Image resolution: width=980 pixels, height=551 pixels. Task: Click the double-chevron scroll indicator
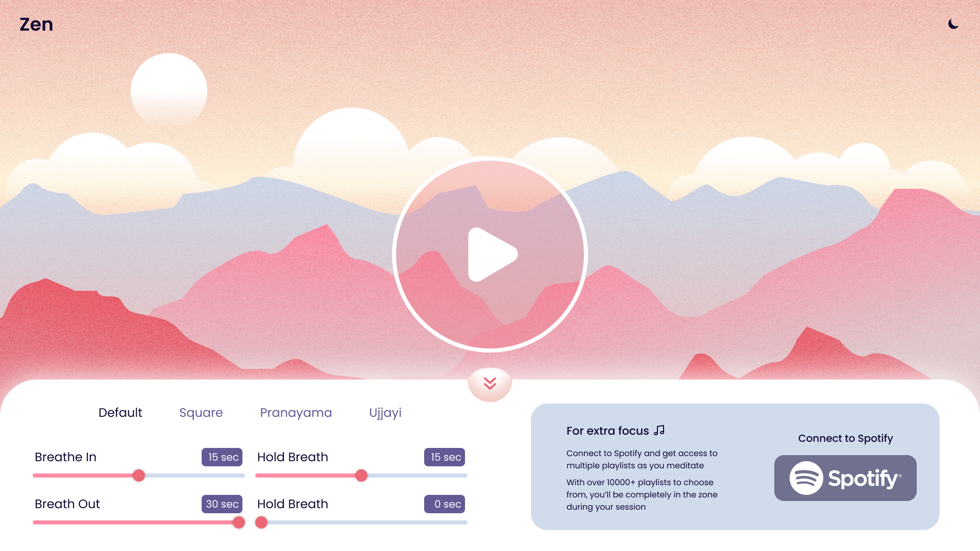tap(490, 382)
